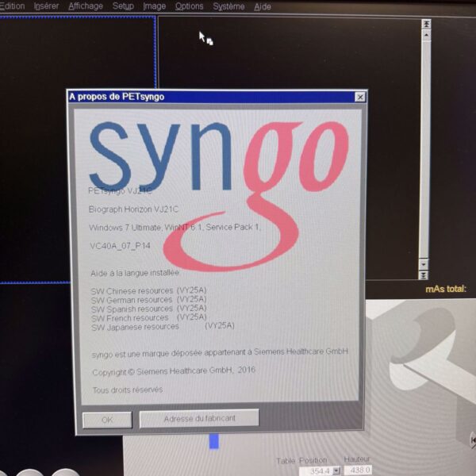The image size is (476, 476).
Task: Click the scrollbar down arrow
Action: click(x=424, y=264)
